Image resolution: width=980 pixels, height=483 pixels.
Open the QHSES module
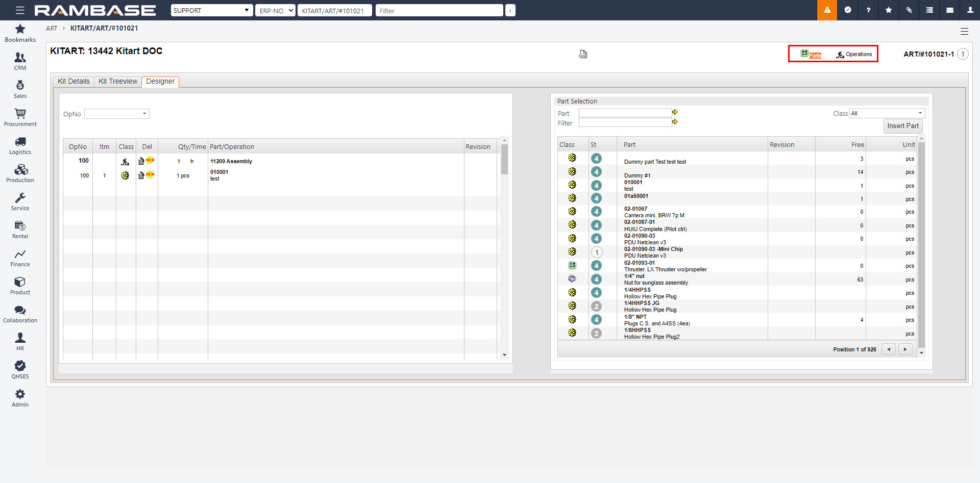20,370
